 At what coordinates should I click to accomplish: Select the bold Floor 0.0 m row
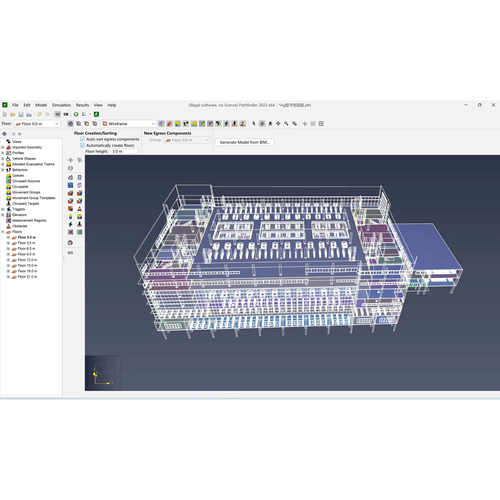point(27,237)
